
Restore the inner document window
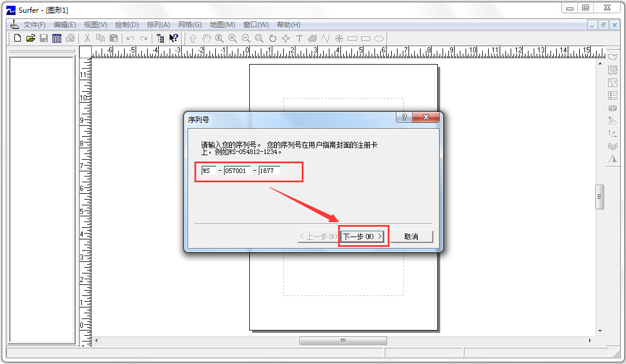(603, 25)
